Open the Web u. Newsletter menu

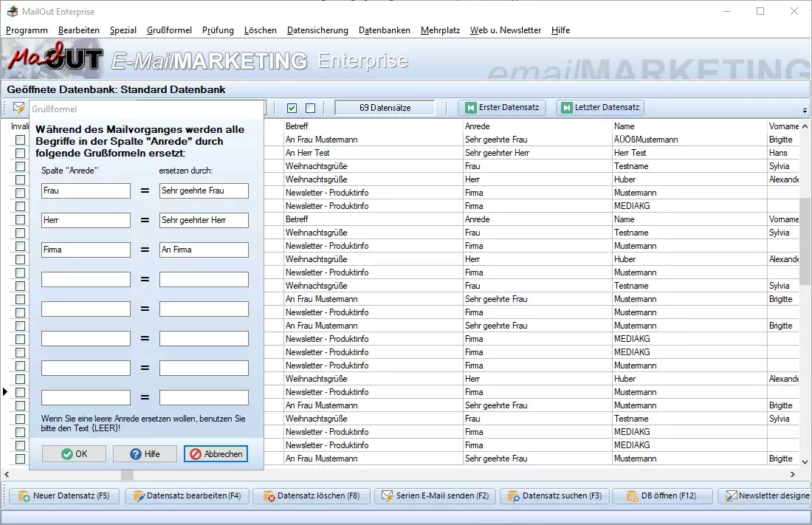point(506,30)
